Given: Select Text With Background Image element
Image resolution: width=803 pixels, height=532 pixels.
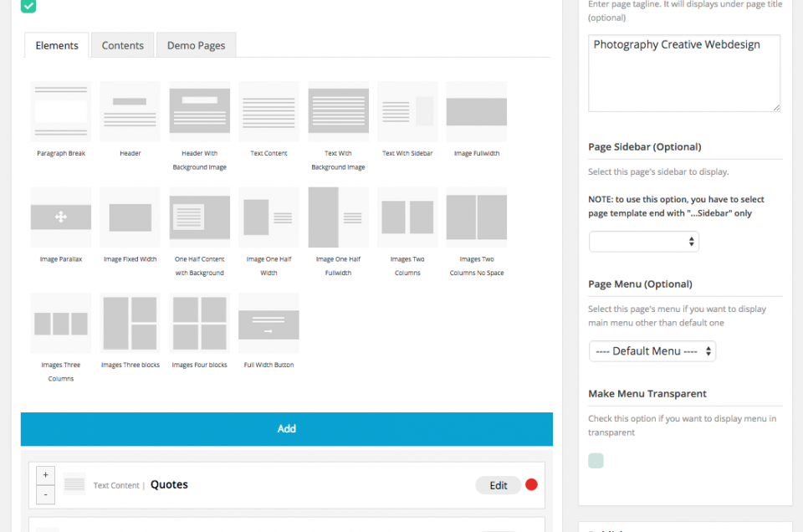Looking at the screenshot, I should pyautogui.click(x=339, y=111).
